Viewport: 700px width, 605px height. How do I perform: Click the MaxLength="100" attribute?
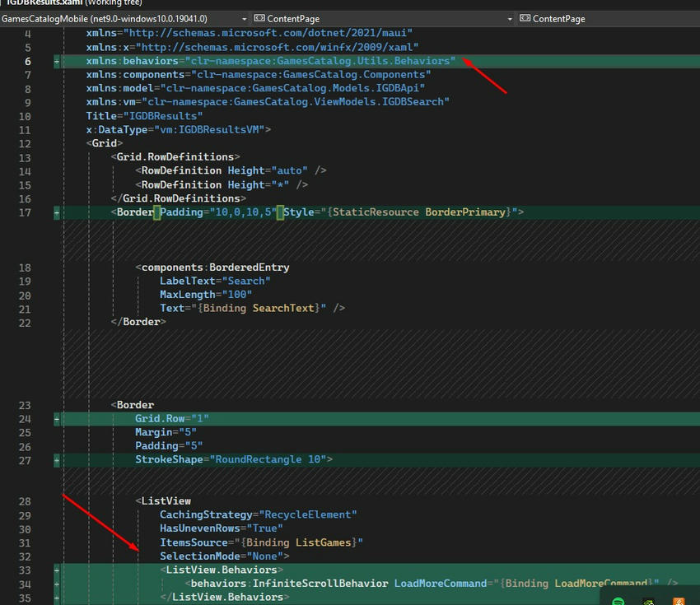tap(206, 295)
